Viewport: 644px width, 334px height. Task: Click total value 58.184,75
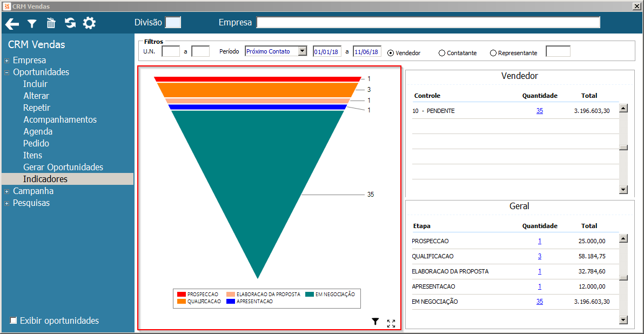point(592,256)
